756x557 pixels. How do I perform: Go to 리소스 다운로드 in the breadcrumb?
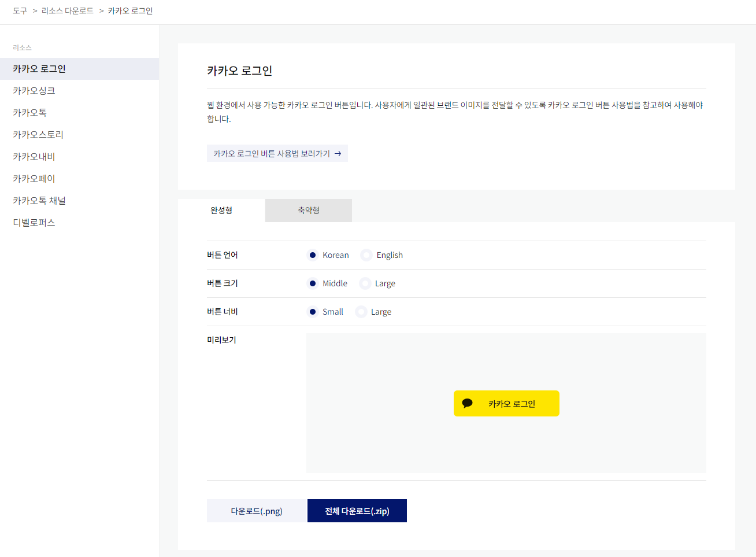pyautogui.click(x=68, y=11)
